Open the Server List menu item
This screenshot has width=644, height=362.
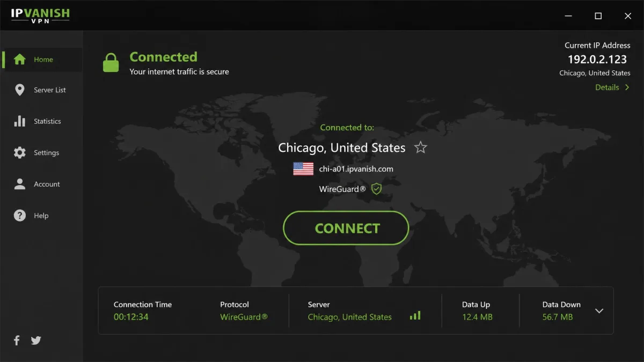coord(42,90)
